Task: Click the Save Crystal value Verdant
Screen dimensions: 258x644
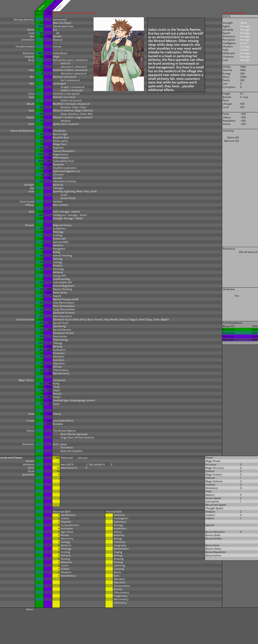Action: pyautogui.click(x=58, y=202)
